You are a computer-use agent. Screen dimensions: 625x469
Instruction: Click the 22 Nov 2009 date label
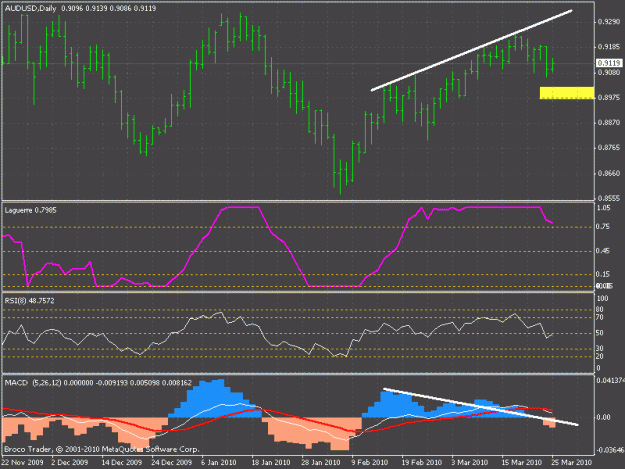point(22,463)
